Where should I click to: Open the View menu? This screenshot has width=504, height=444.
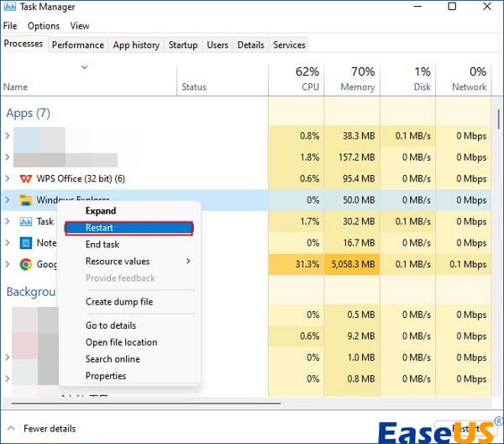80,26
